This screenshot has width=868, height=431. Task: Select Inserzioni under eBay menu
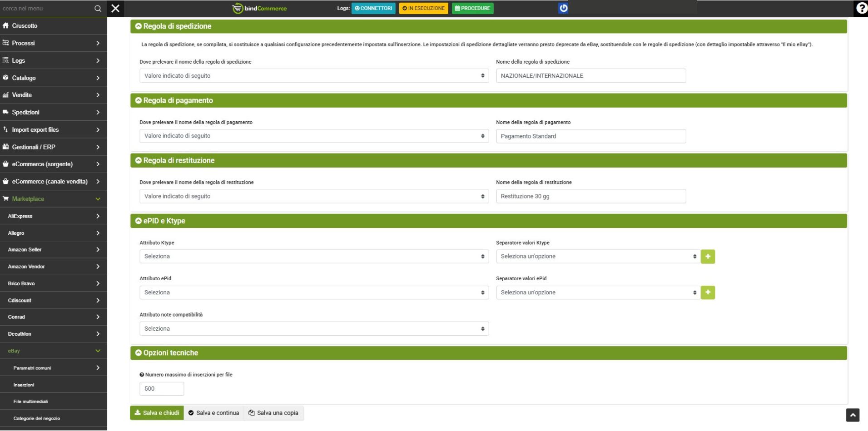pyautogui.click(x=24, y=385)
